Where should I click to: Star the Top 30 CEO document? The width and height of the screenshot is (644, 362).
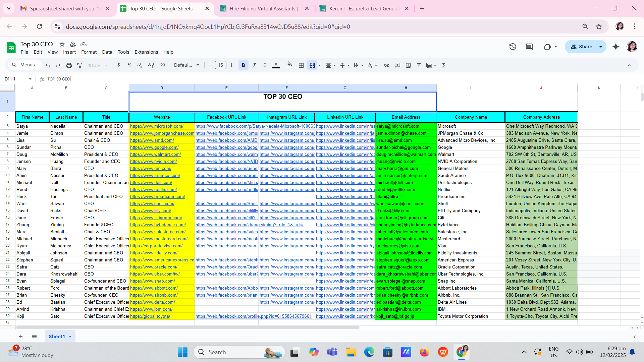[62, 44]
